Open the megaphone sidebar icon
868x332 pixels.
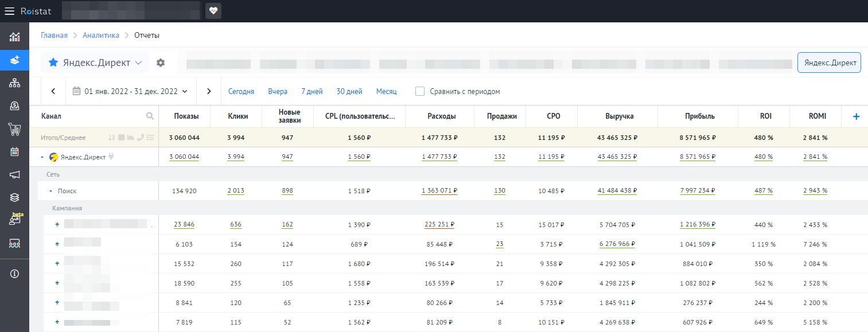15,175
